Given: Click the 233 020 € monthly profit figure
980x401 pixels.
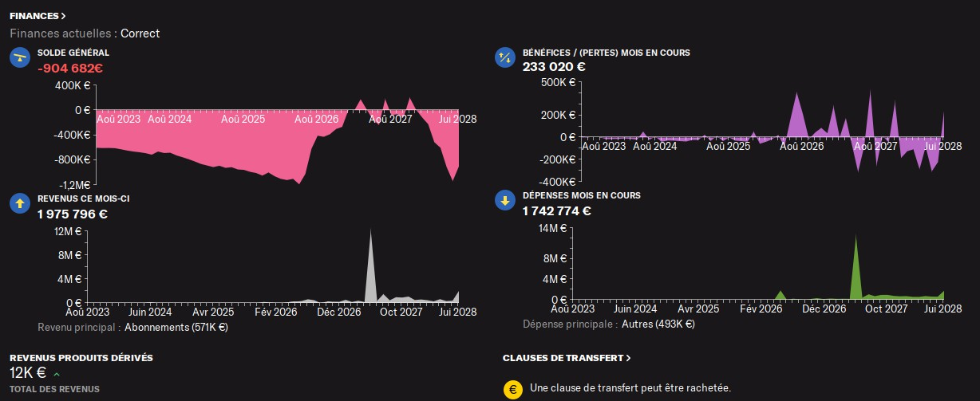Looking at the screenshot, I should coord(554,67).
